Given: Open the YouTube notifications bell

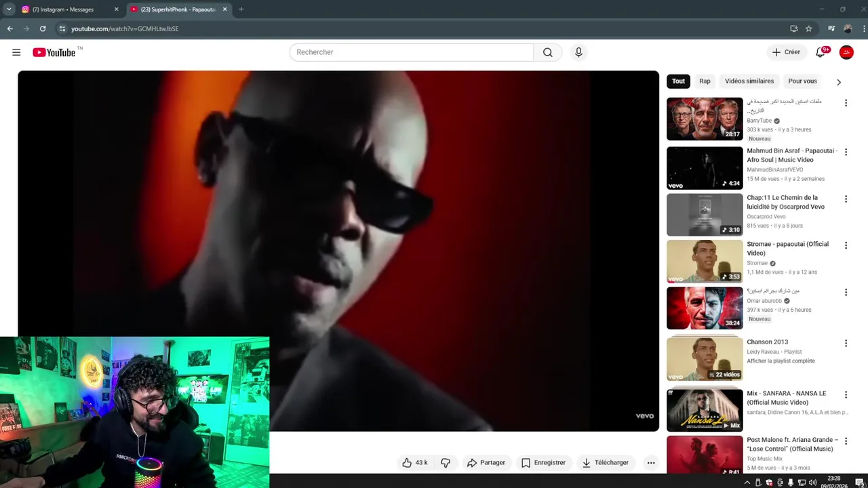Looking at the screenshot, I should coord(821,52).
